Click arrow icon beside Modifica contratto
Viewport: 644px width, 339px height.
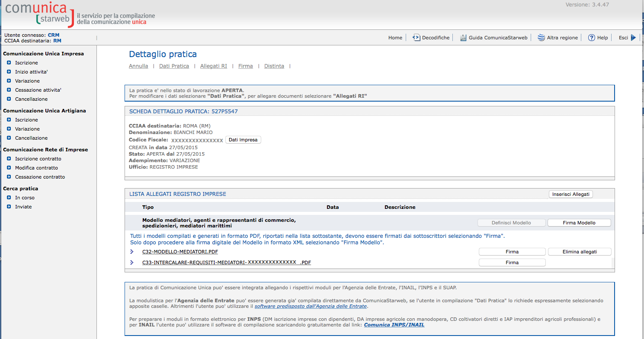click(9, 168)
